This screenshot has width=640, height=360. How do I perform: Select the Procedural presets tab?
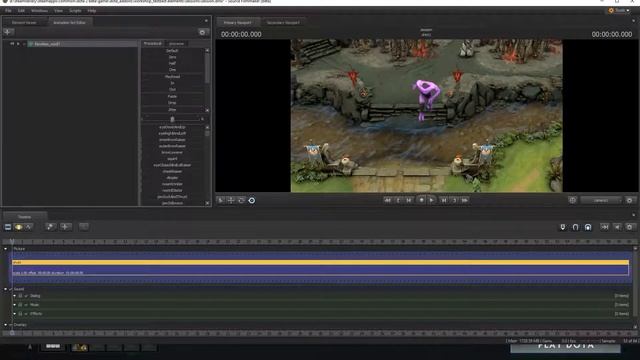tap(153, 43)
